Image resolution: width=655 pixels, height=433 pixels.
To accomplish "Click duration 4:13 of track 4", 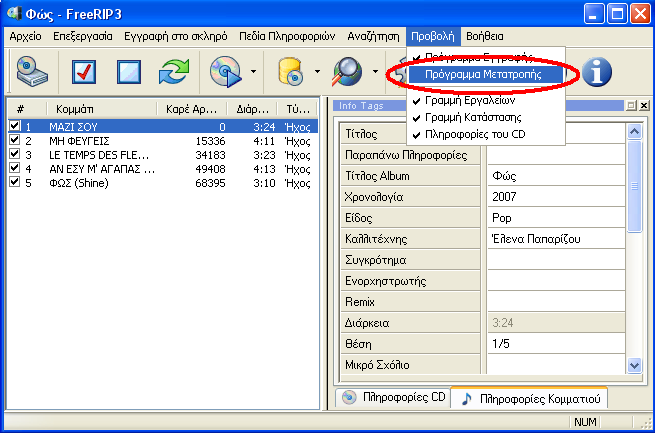I will coord(264,169).
